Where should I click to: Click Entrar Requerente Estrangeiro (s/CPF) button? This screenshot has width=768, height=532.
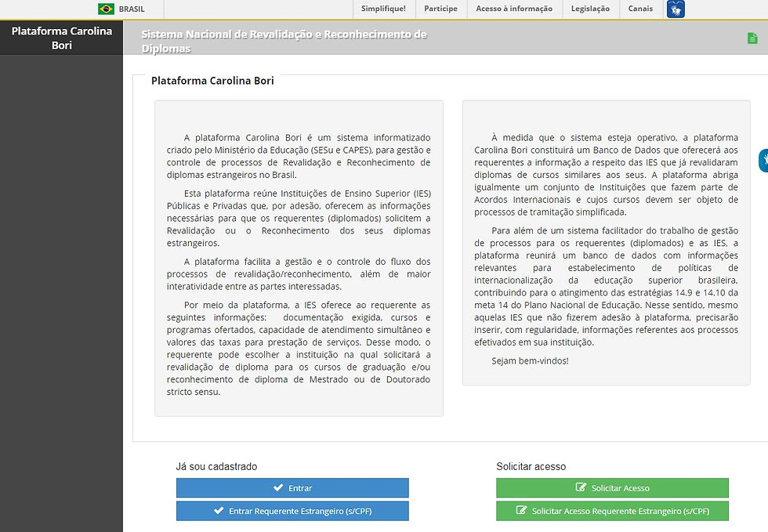point(292,511)
